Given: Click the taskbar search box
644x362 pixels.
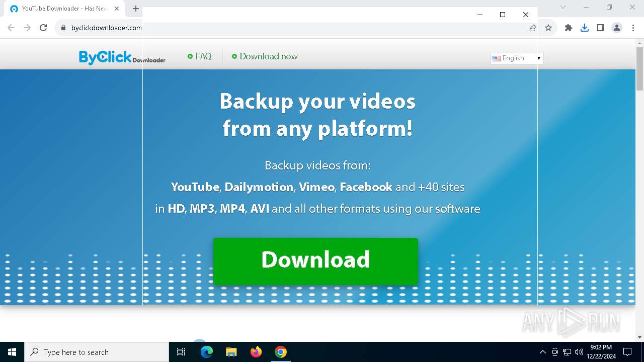Looking at the screenshot, I should (97, 352).
